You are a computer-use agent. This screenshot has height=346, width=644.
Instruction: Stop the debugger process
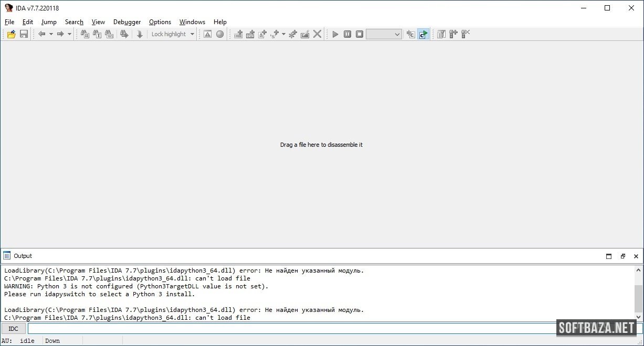[x=360, y=34]
